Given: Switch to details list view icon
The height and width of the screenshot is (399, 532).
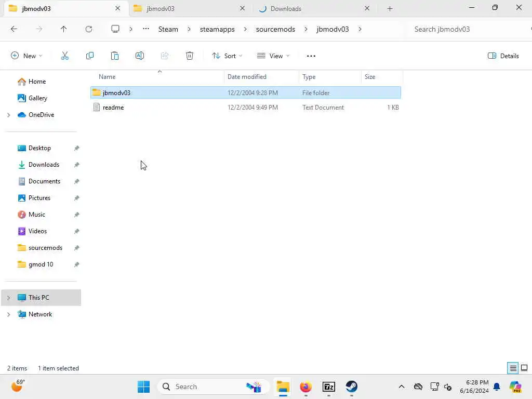Looking at the screenshot, I should tap(513, 368).
